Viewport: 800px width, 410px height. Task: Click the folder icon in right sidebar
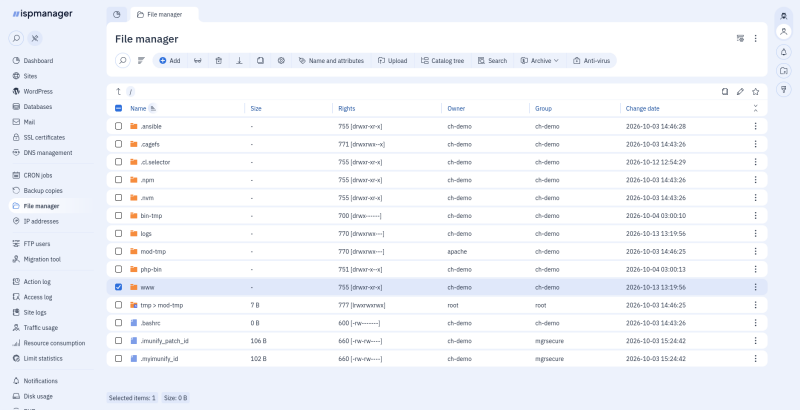[x=784, y=70]
